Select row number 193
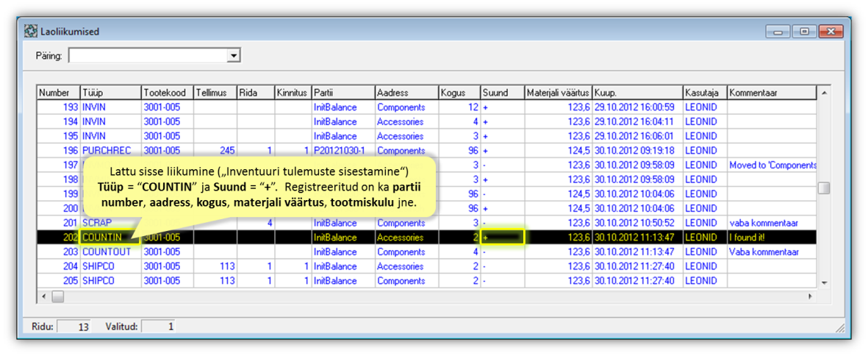 [426, 107]
